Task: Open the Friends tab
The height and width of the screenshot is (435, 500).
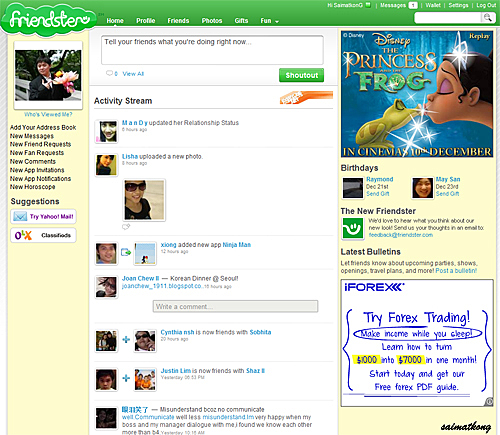Action: (178, 21)
